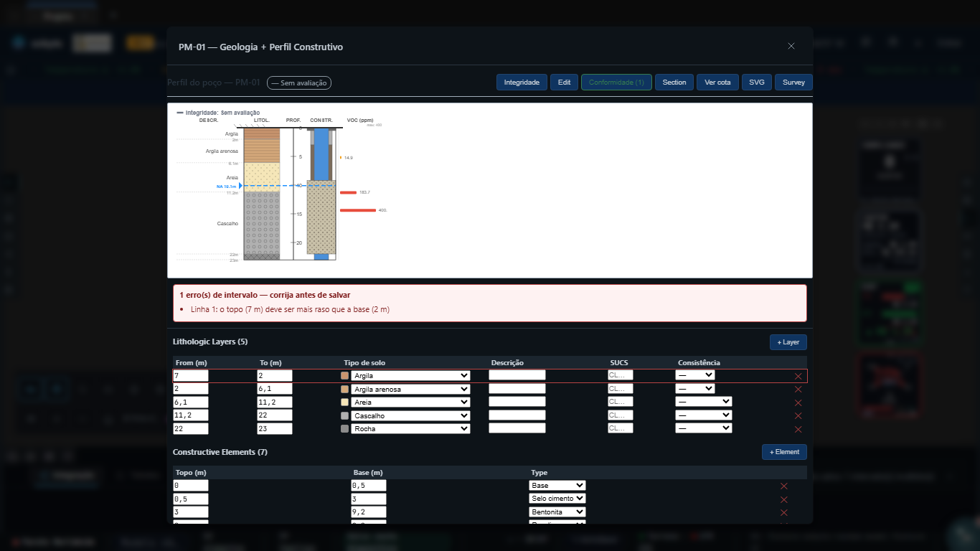Image resolution: width=980 pixels, height=551 pixels.
Task: Click the Ver cota button
Action: (717, 83)
